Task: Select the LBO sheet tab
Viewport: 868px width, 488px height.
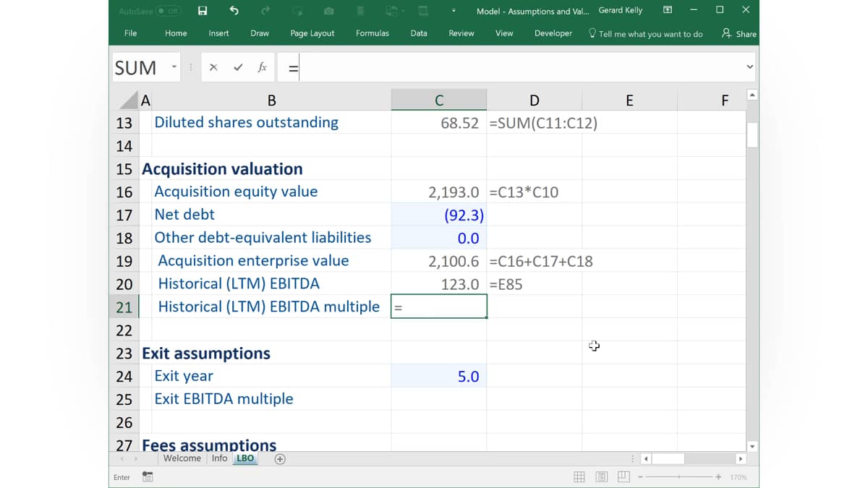Action: (x=245, y=458)
